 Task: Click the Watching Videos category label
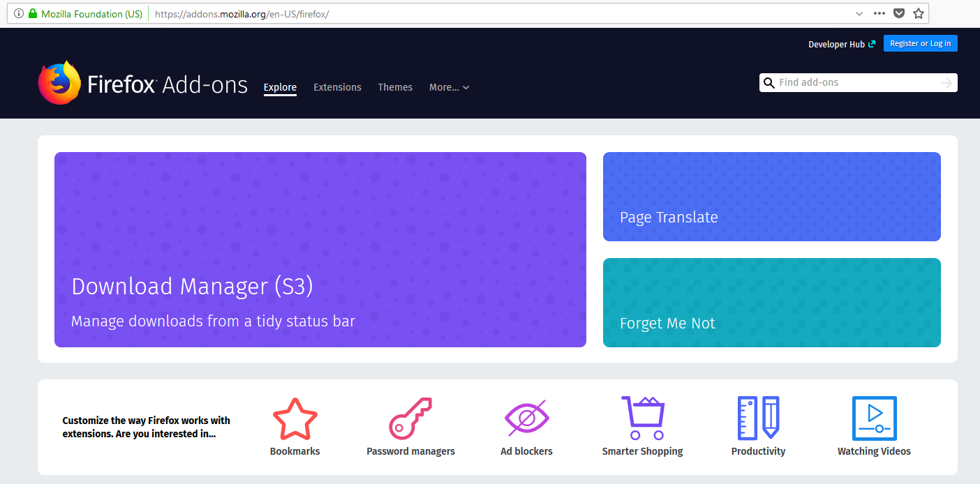[x=874, y=451]
